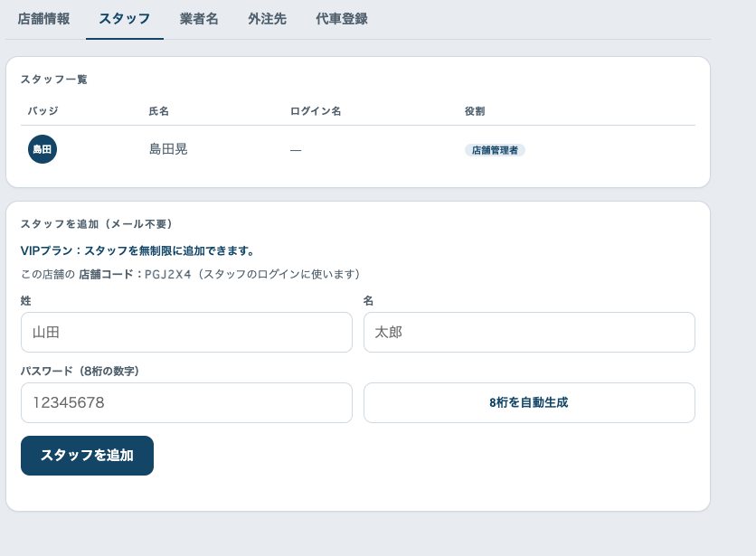This screenshot has width=756, height=556.
Task: Click the dash in 島田晃's login column
Action: (296, 150)
